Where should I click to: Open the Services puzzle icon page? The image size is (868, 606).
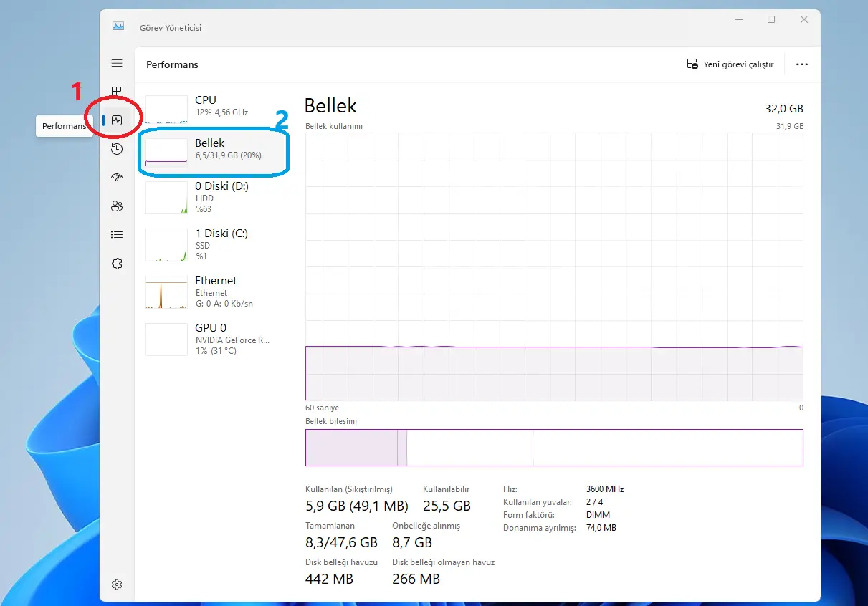coord(117,264)
